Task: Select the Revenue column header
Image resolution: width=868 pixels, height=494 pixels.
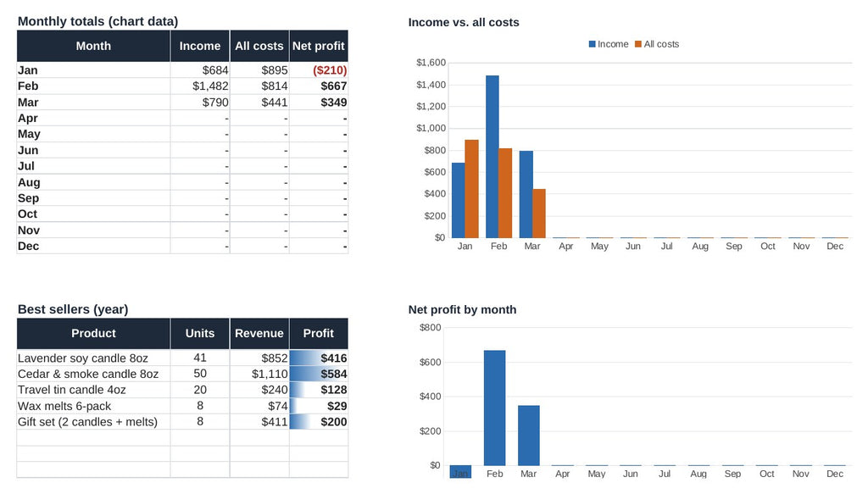Action: [259, 334]
